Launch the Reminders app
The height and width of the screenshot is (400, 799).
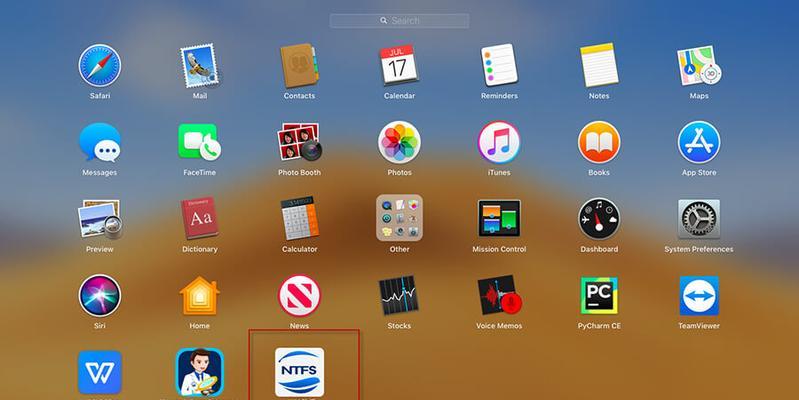tap(499, 66)
